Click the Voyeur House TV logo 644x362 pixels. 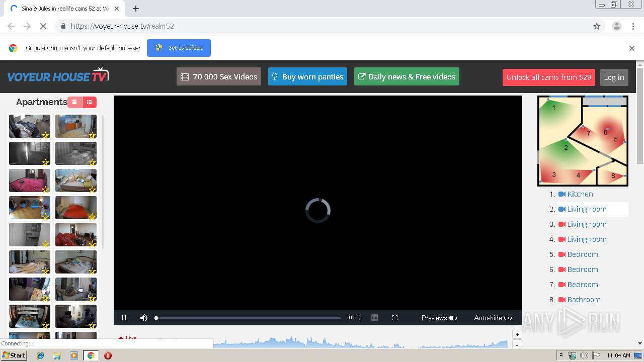(x=58, y=76)
